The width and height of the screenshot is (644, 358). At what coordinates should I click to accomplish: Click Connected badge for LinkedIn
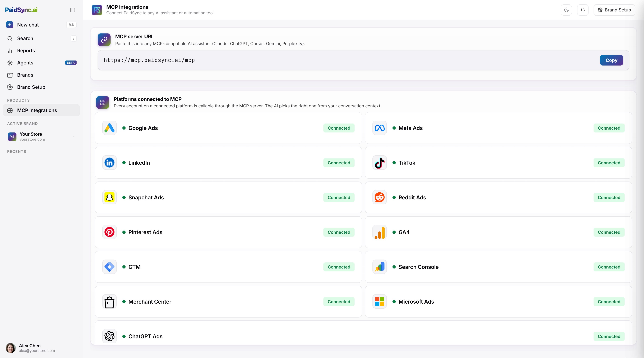click(x=339, y=163)
